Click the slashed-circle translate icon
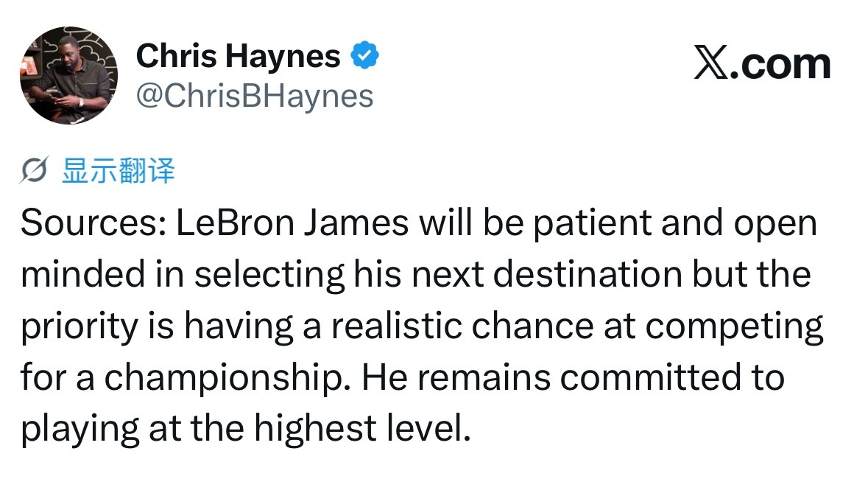Viewport: 868px width, 493px height. (34, 169)
